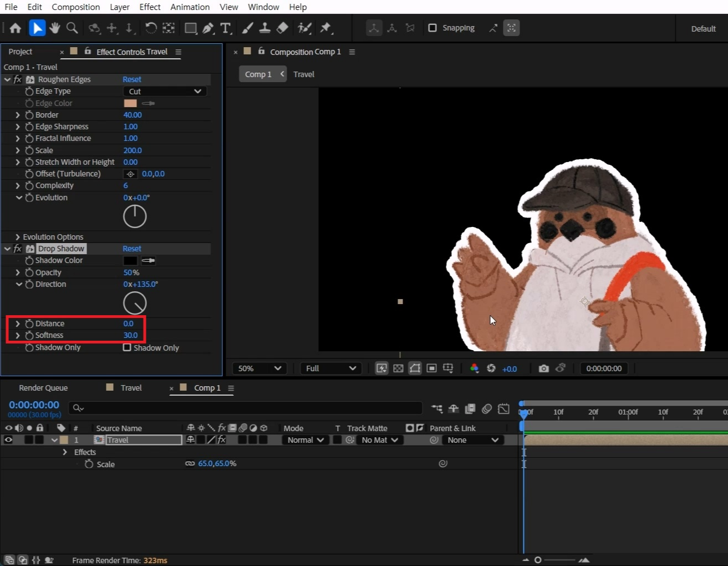Open the Edge Type Cut dropdown
Viewport: 728px width, 566px height.
pos(165,91)
